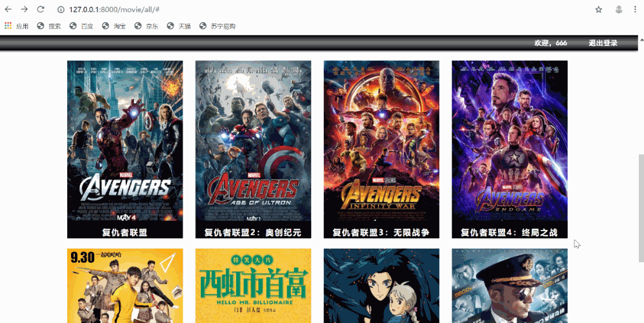Click the title 复仇者联盟4：终局之战
644x323 pixels.
(x=509, y=232)
